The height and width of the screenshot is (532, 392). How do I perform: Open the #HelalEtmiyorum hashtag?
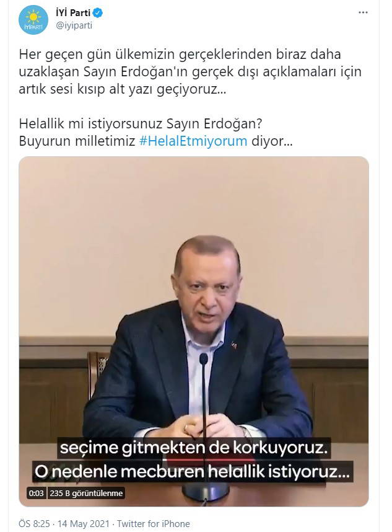(193, 141)
